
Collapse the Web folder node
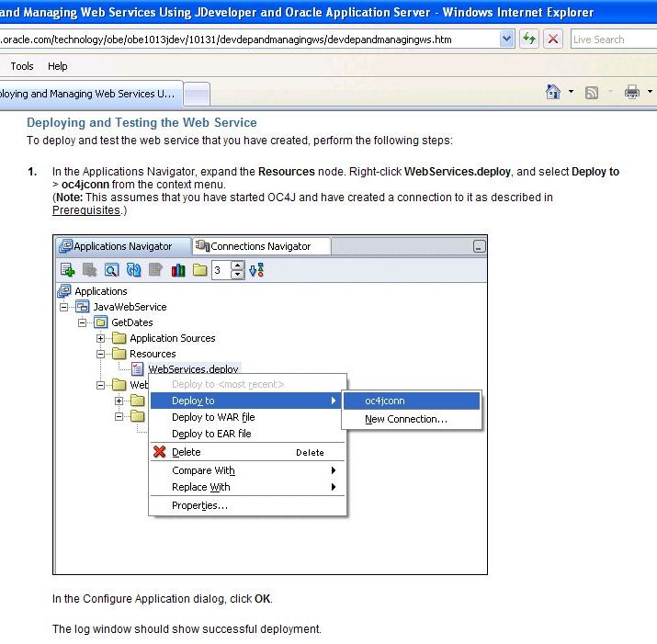tap(100, 385)
